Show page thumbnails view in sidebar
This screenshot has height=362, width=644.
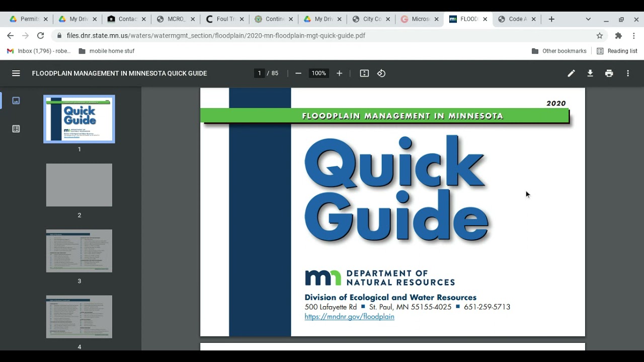[x=16, y=101]
